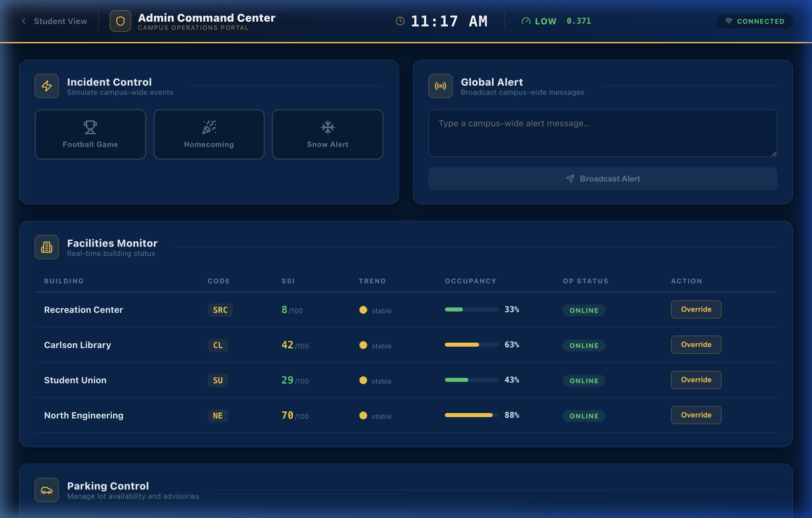This screenshot has height=518, width=812.
Task: Click the back chevron beside Student View
Action: click(24, 21)
